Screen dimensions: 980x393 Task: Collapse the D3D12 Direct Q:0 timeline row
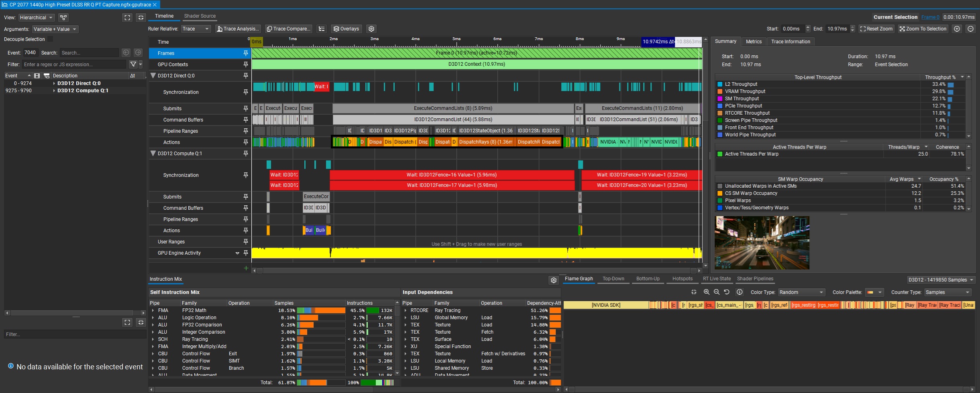pos(153,75)
